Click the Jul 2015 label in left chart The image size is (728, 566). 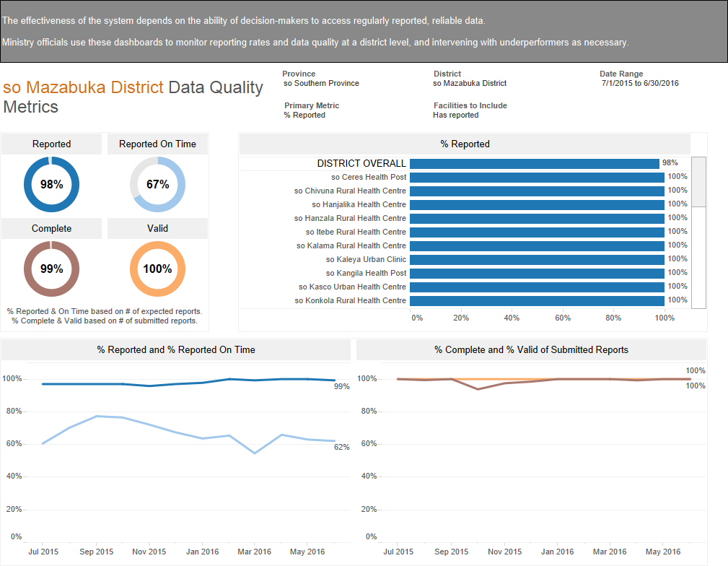43,552
